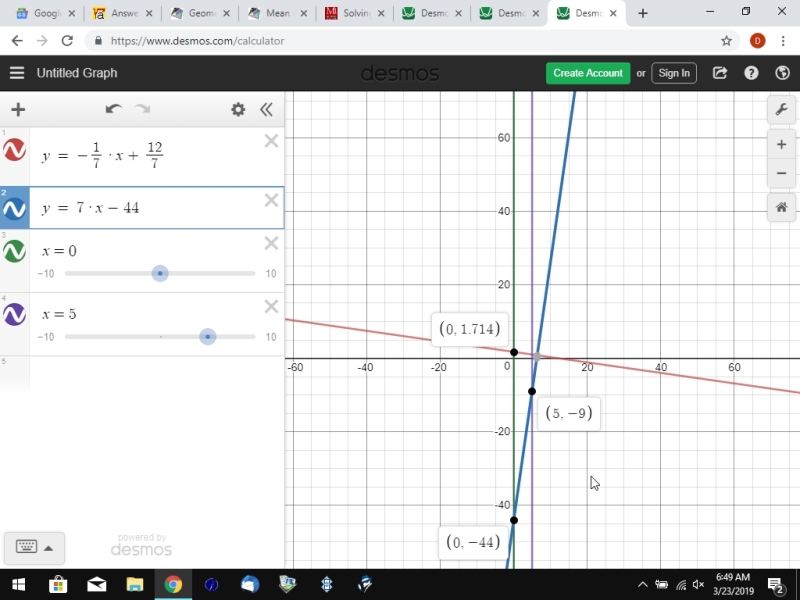This screenshot has height=600, width=800.
Task: Select the point (5, -9) on the graph
Action: (x=532, y=391)
